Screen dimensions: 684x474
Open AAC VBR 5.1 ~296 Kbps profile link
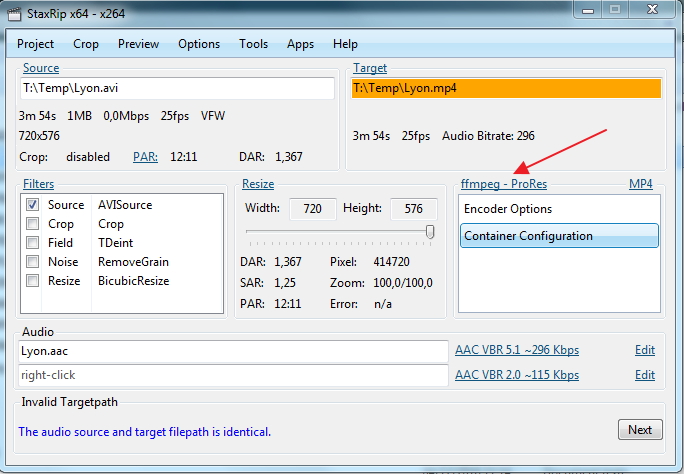(517, 350)
